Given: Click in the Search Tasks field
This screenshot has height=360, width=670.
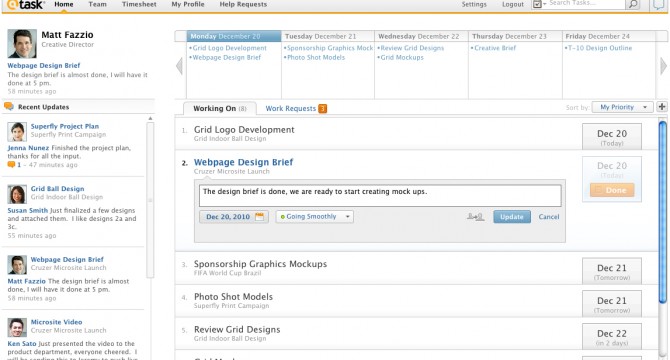Looking at the screenshot, I should point(586,4).
